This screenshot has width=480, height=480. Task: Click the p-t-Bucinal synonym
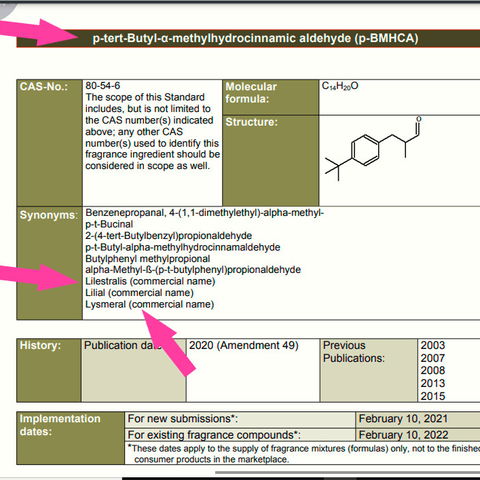pyautogui.click(x=109, y=224)
